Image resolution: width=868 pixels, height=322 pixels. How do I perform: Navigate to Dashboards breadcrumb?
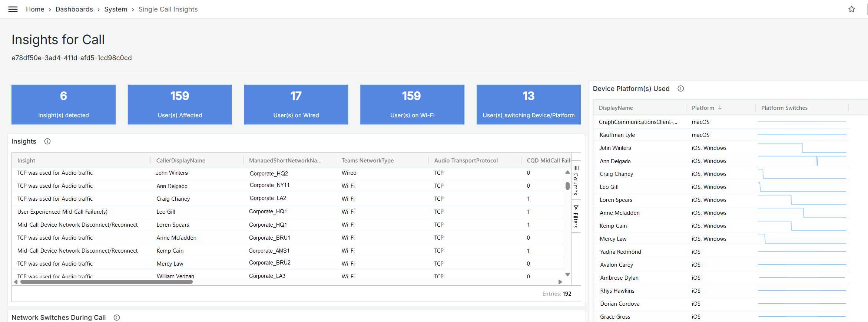coord(74,9)
